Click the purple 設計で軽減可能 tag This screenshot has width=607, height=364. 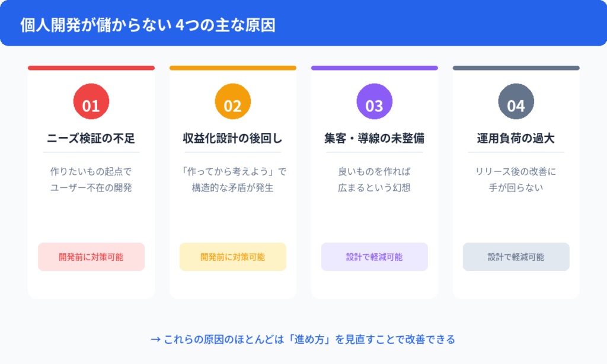point(374,257)
